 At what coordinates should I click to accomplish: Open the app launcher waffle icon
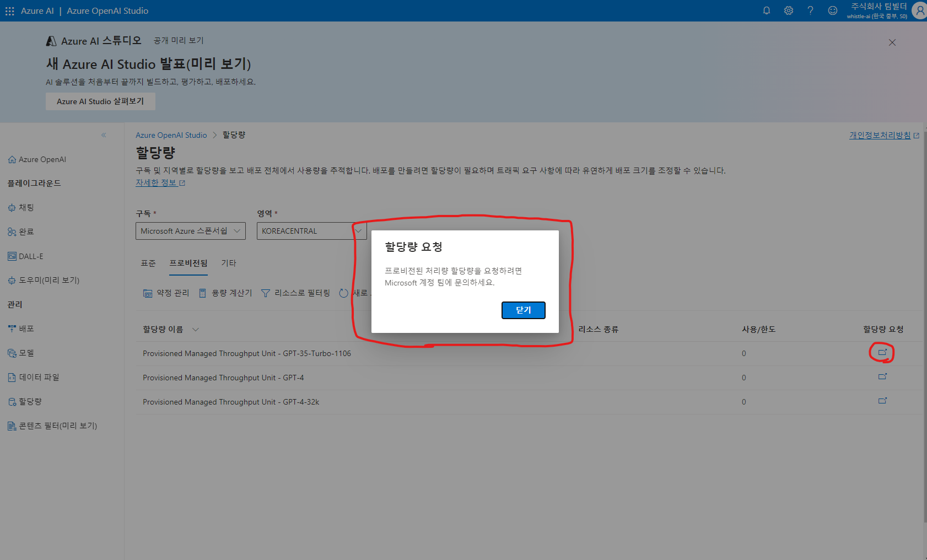9,11
